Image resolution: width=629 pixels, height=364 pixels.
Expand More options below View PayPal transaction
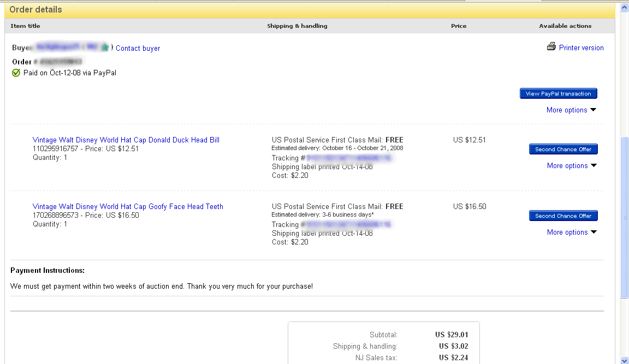(x=571, y=110)
